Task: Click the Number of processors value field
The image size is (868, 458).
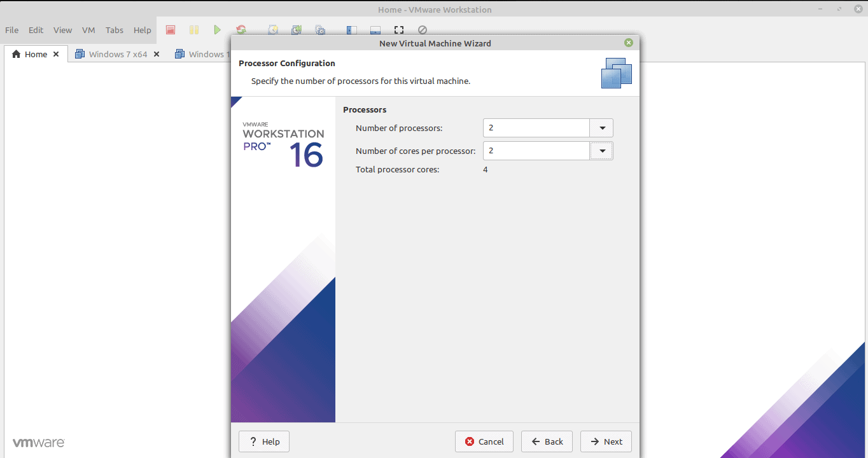Action: click(x=536, y=128)
